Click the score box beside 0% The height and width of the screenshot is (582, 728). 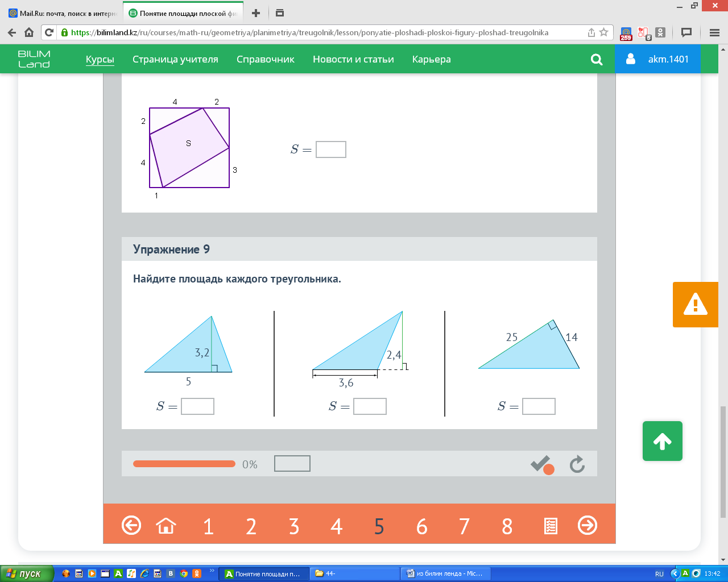tap(292, 464)
